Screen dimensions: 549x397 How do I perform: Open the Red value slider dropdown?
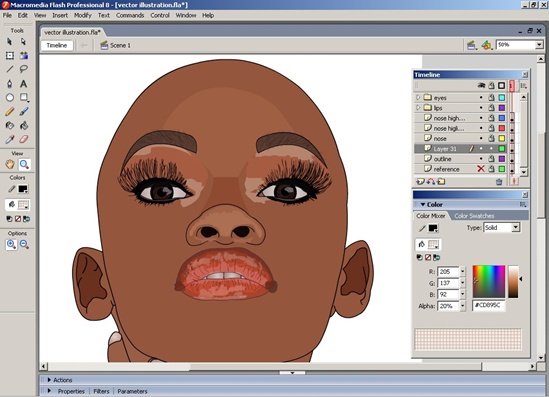[463, 272]
